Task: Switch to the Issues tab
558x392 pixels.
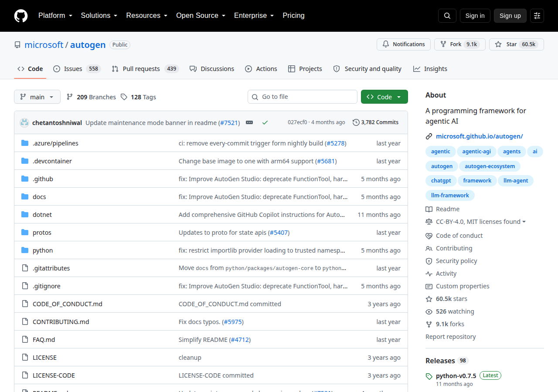Action: click(77, 69)
